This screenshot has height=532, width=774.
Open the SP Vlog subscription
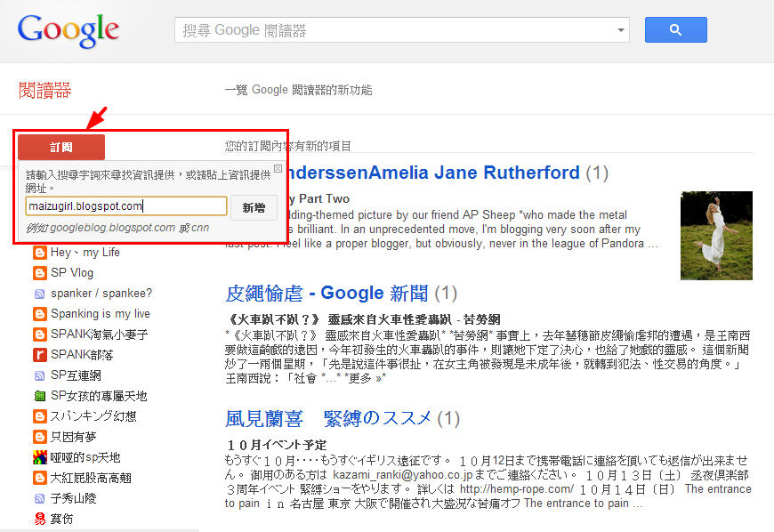point(72,273)
